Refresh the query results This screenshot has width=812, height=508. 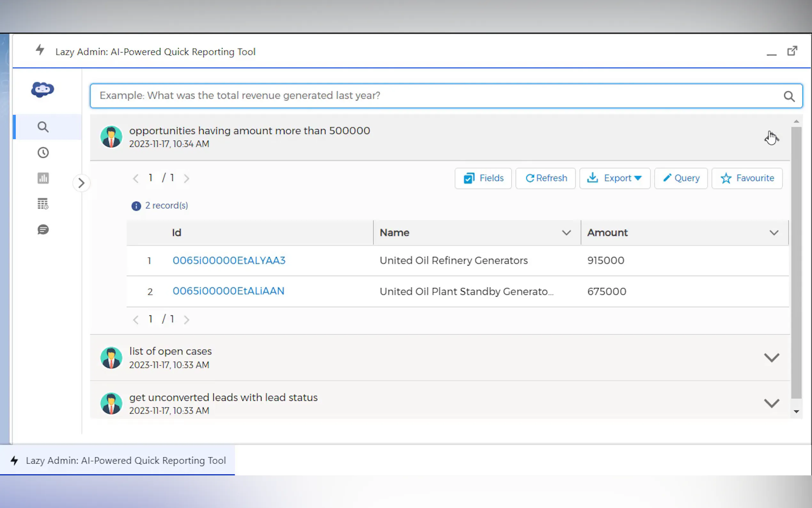click(545, 178)
